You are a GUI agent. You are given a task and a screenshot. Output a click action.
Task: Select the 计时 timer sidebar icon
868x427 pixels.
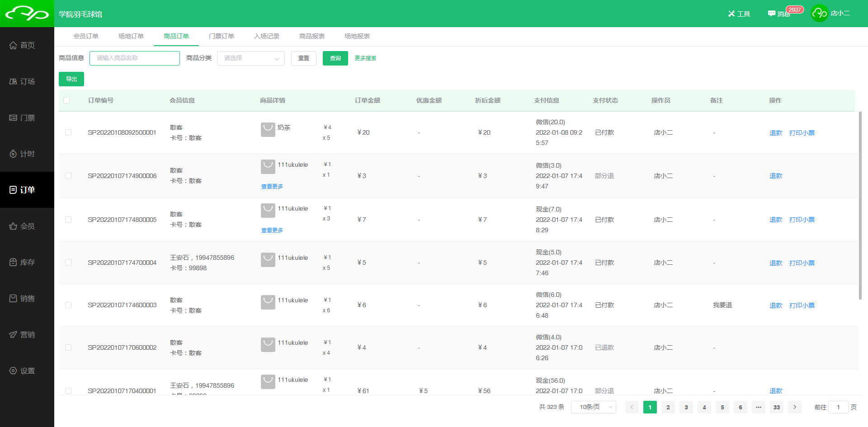(14, 154)
